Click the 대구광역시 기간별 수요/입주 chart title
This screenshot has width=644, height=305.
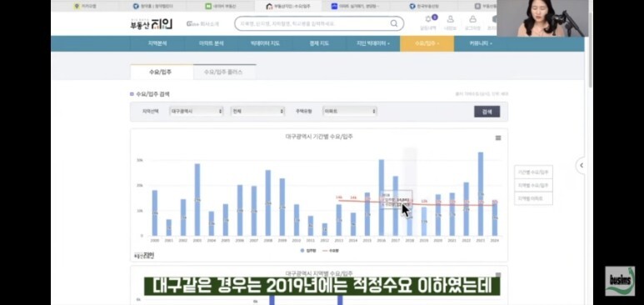coord(319,137)
